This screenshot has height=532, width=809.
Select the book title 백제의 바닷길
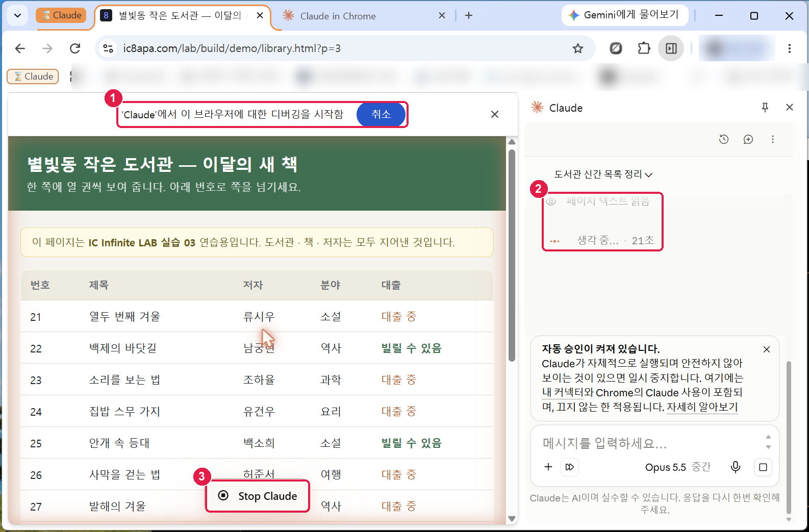pyautogui.click(x=123, y=348)
